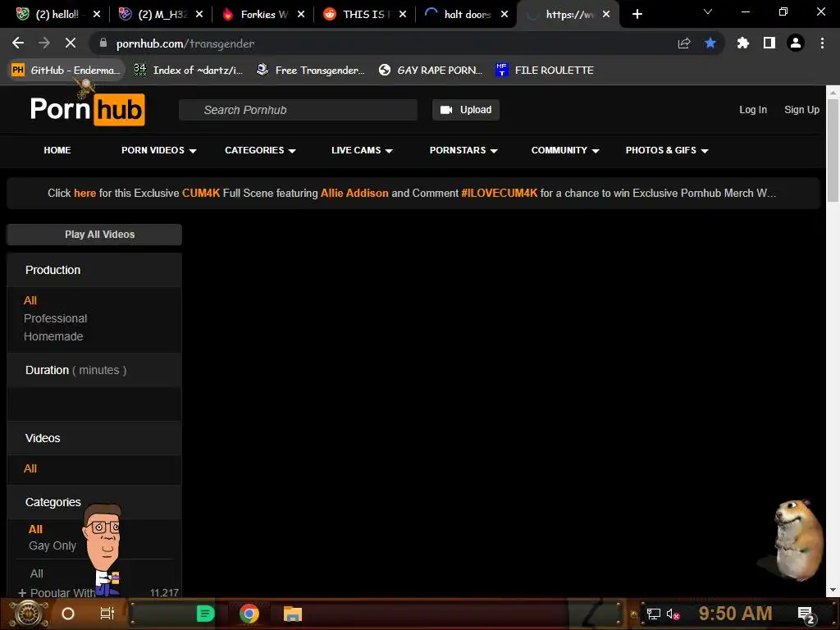Image resolution: width=840 pixels, height=630 pixels.
Task: Select 'Homemade' production filter
Action: [53, 336]
